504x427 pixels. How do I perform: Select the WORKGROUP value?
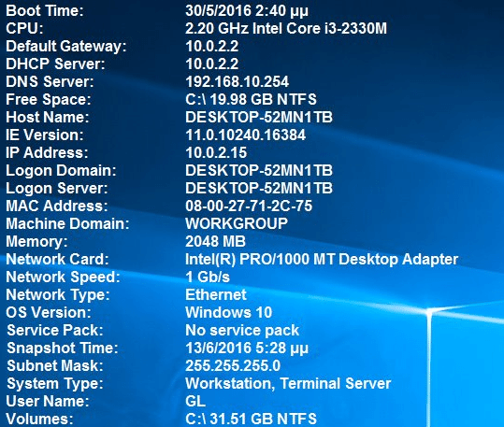pyautogui.click(x=237, y=223)
